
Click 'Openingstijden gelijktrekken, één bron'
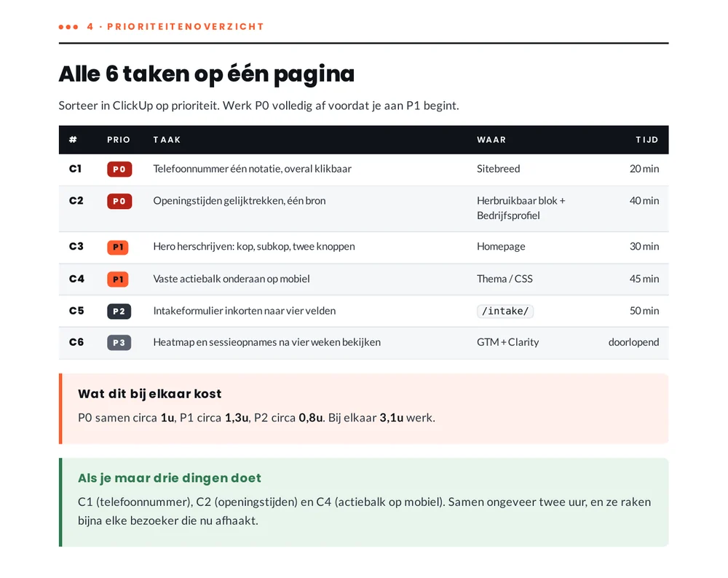[x=239, y=201]
